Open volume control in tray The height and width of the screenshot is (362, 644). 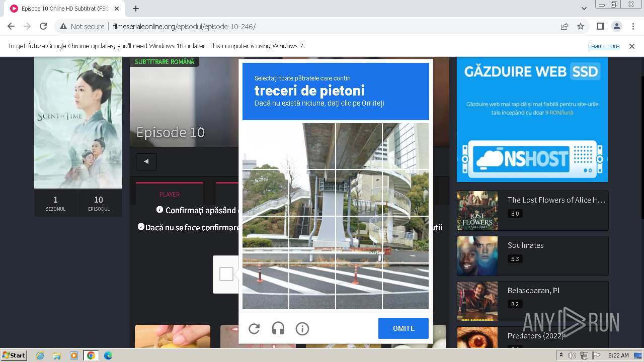click(x=573, y=355)
